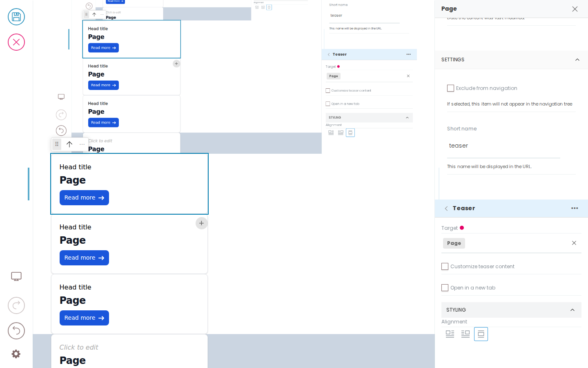This screenshot has height=368, width=588.
Task: Clear the Page target with the large X icon
Action: pyautogui.click(x=574, y=243)
